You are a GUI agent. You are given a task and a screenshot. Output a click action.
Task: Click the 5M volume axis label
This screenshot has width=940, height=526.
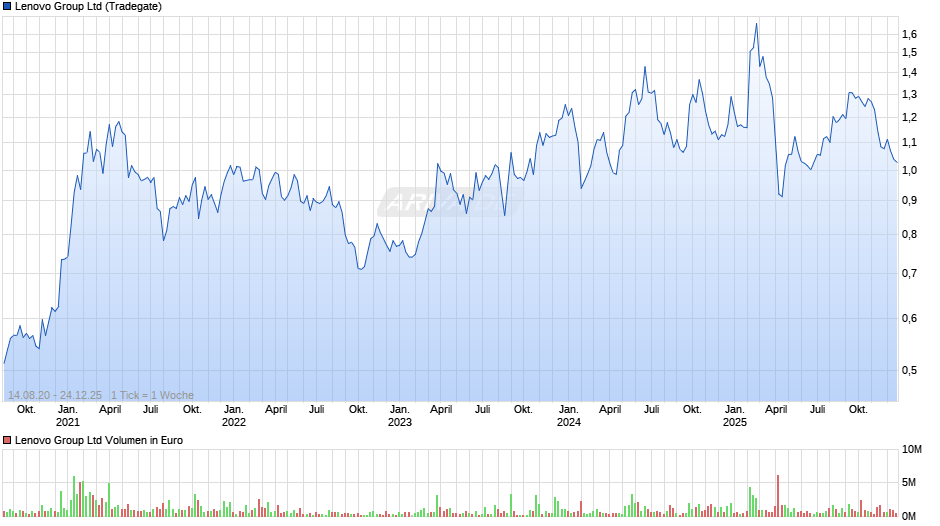[909, 482]
